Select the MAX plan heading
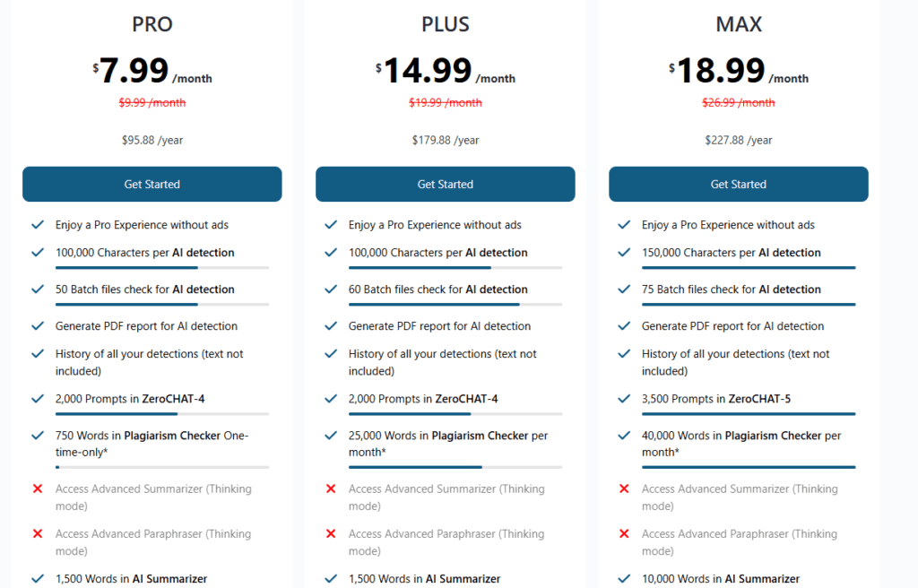The image size is (918, 588). tap(738, 24)
